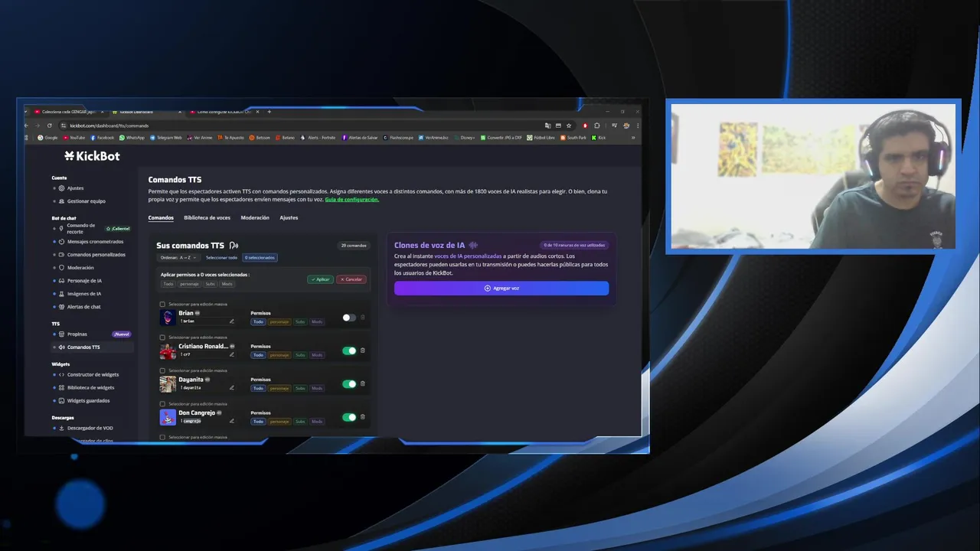
Task: Disable the Don Cangrejo voice toggle
Action: coord(349,417)
